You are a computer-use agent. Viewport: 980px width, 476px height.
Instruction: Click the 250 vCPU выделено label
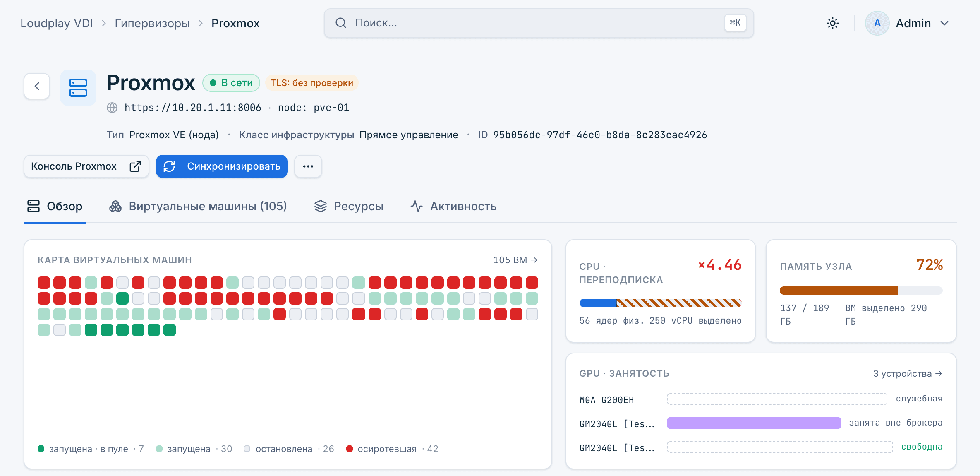(x=695, y=321)
